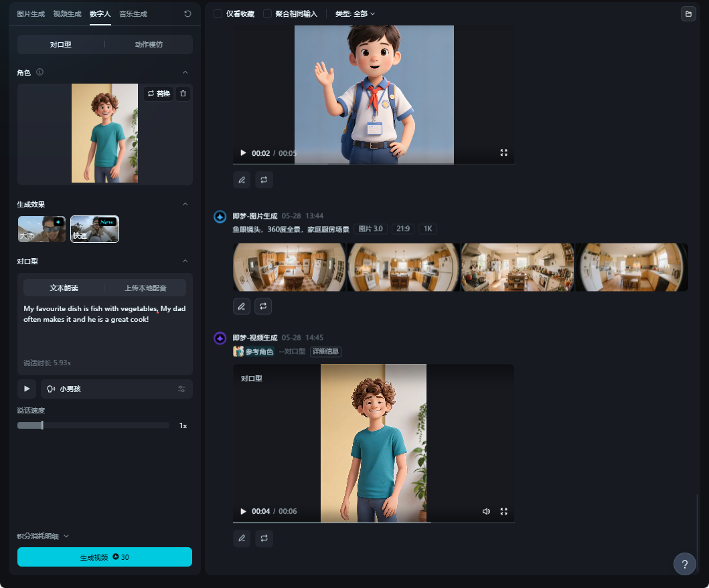Select the second fisheye kitchen thumbnail
The height and width of the screenshot is (588, 709).
pos(403,267)
